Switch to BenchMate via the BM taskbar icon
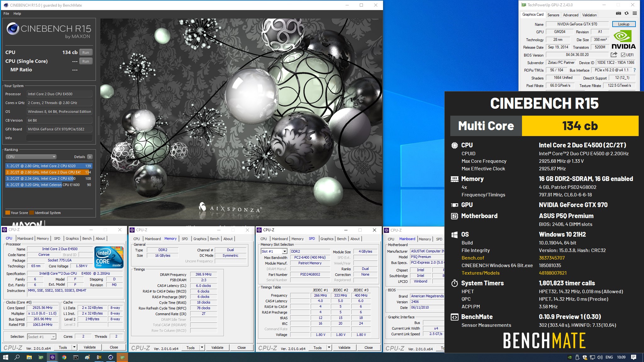This screenshot has width=644, height=362. coord(99,357)
